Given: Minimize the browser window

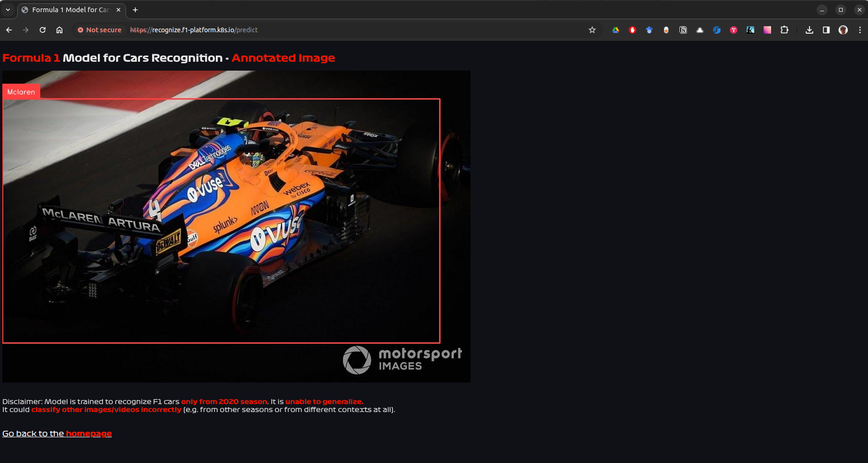Looking at the screenshot, I should click(822, 10).
